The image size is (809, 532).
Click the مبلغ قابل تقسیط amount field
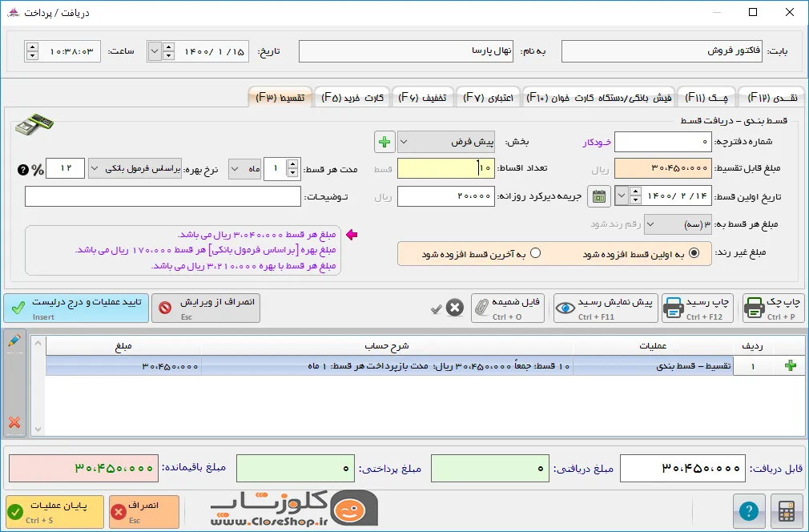663,168
